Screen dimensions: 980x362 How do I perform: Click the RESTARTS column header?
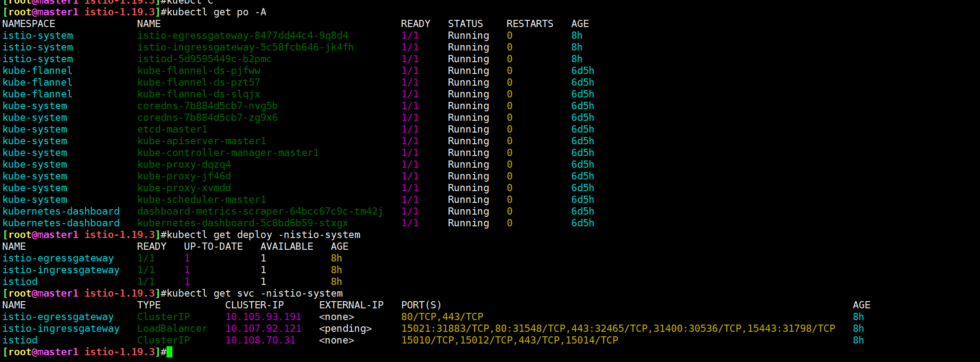[x=530, y=24]
